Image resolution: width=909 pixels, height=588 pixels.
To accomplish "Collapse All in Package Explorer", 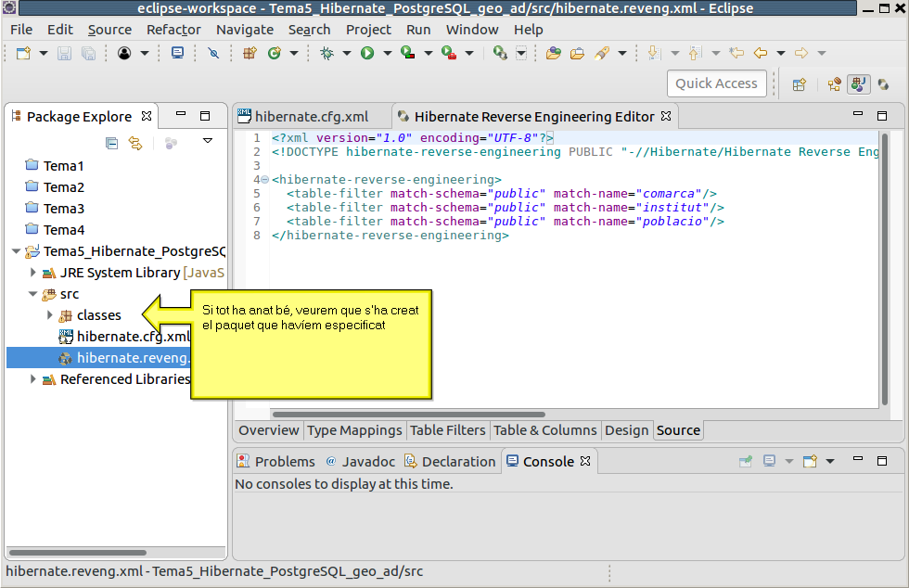I will (112, 143).
